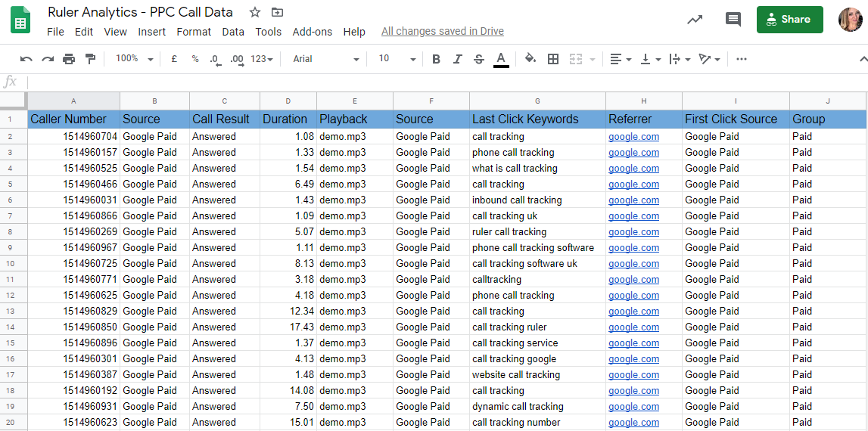Open the 100% zoom dropdown
The height and width of the screenshot is (431, 868).
[134, 59]
